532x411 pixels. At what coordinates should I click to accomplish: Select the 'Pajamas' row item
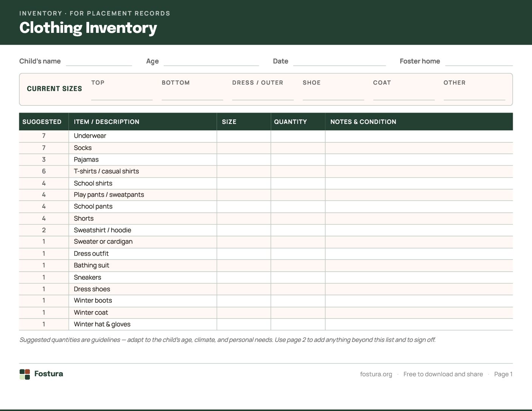click(86, 159)
